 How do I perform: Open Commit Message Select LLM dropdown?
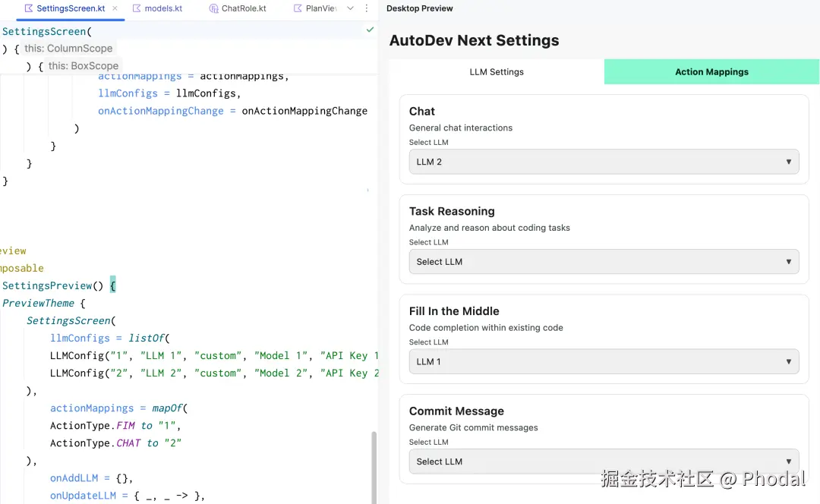[604, 461]
